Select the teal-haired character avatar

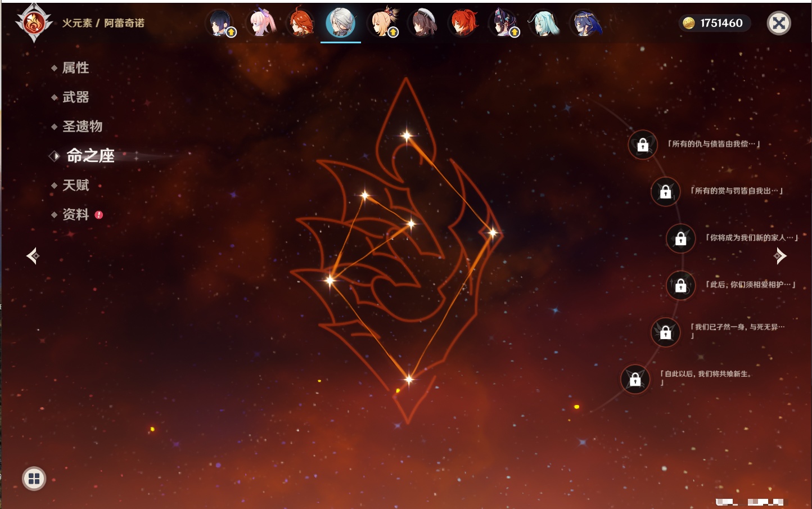tap(544, 23)
